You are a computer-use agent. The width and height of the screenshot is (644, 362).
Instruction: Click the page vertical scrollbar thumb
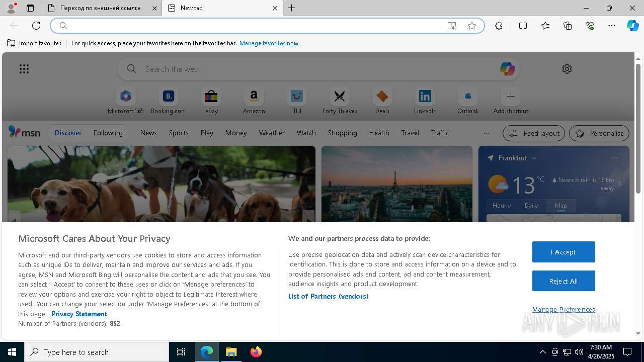[x=638, y=128]
